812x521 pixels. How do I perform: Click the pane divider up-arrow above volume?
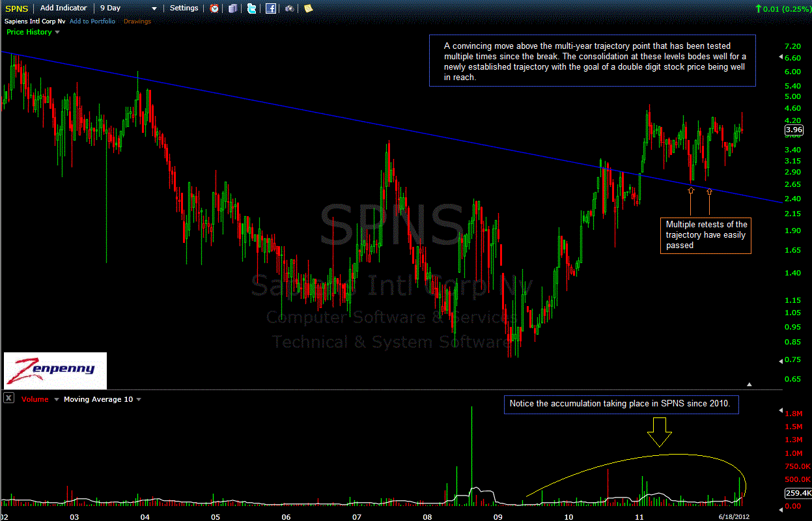point(749,384)
